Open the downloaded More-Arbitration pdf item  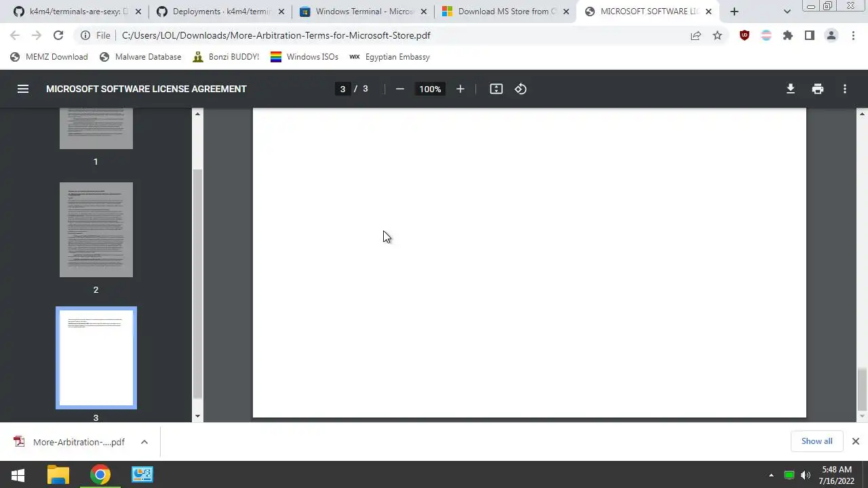(71, 442)
